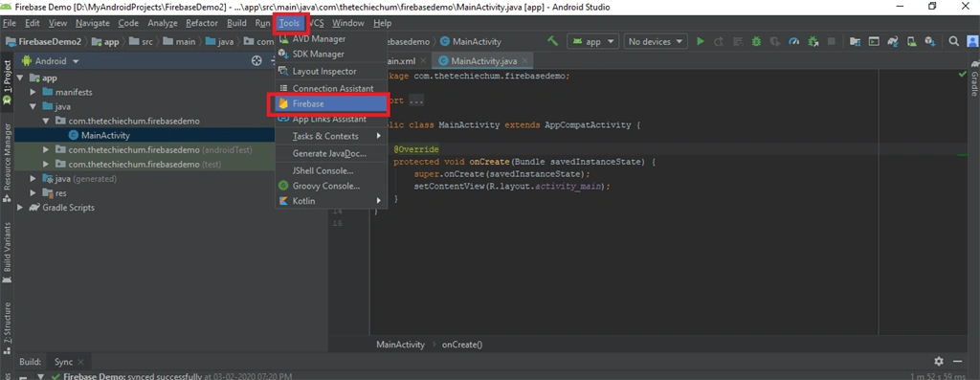980x380 pixels.
Task: Click the Search Everywhere magnifier icon
Action: pos(954,42)
